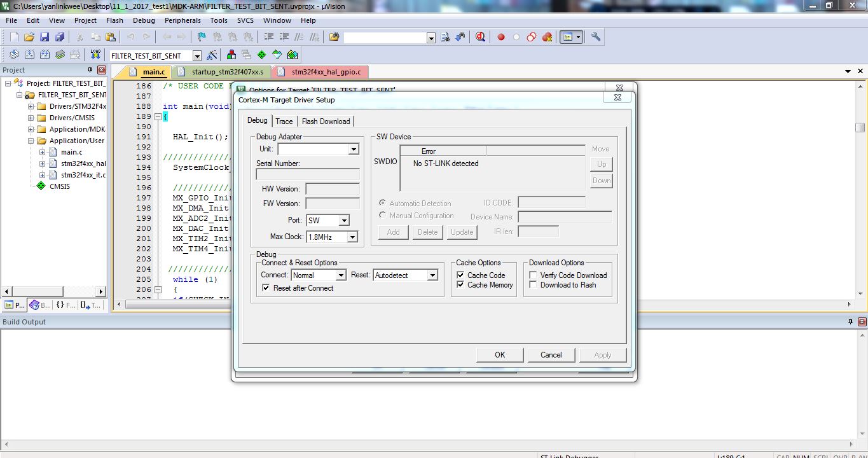The width and height of the screenshot is (868, 458).
Task: Click the Add device button
Action: [x=394, y=232]
